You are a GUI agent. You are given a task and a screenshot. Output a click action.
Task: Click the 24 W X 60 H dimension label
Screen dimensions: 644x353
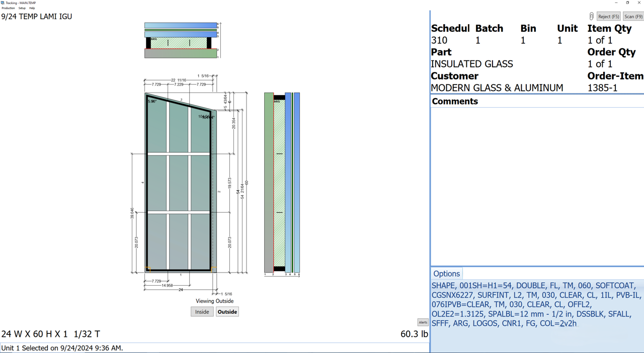[x=50, y=334]
